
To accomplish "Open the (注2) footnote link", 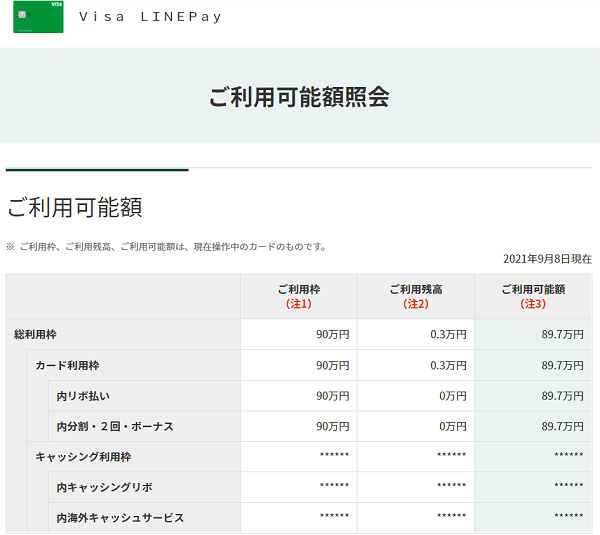I will [x=416, y=304].
